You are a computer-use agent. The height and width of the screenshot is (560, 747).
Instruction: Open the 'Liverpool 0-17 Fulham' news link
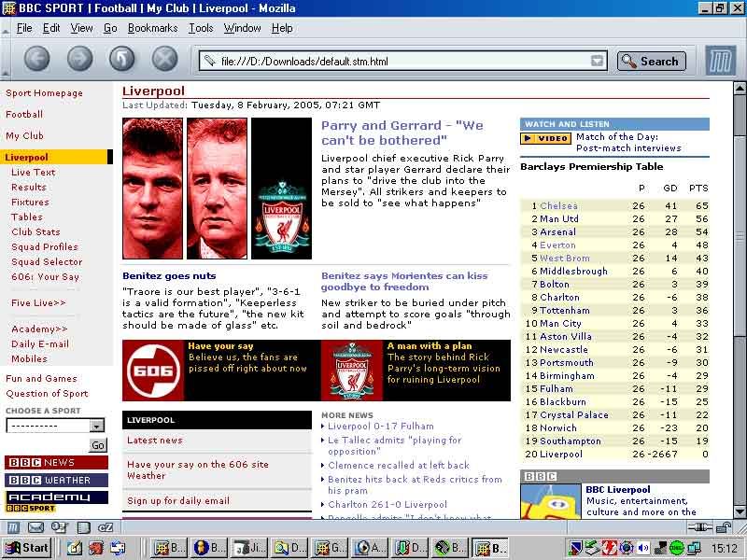click(381, 427)
